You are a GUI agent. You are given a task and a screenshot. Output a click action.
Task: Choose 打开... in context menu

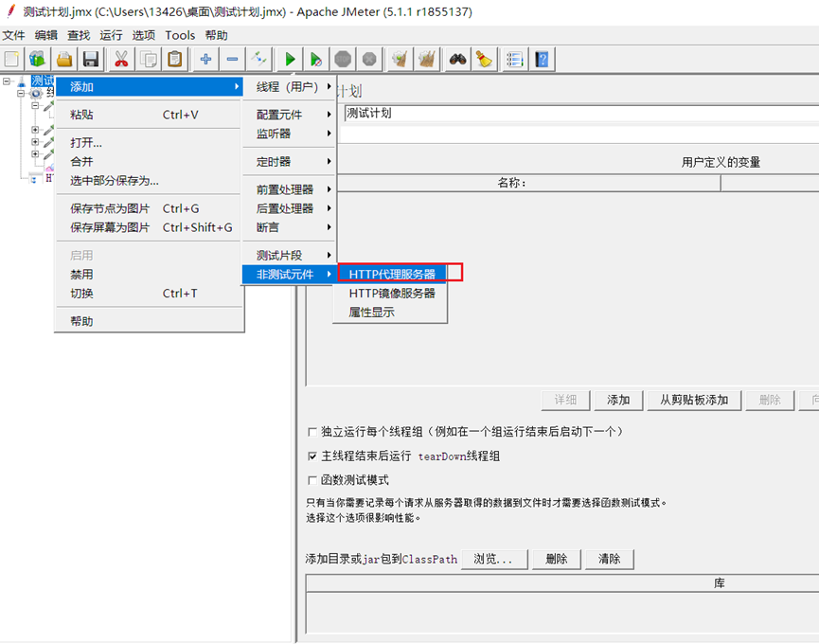[x=150, y=142]
